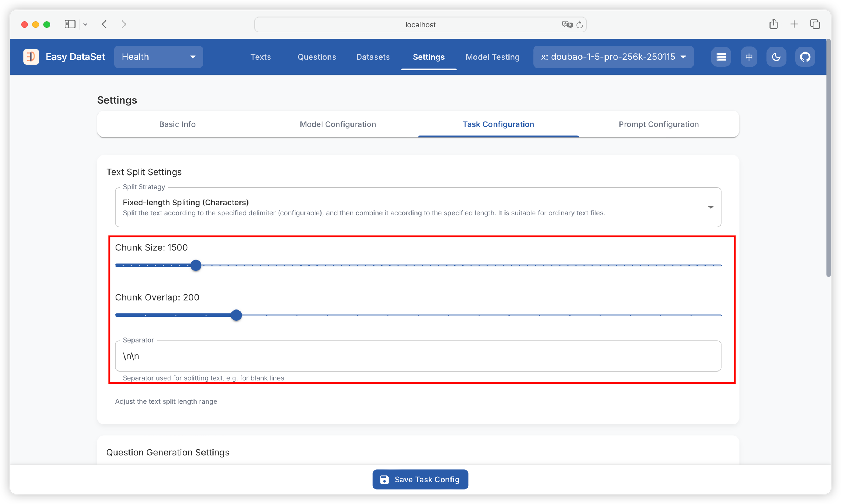Image resolution: width=841 pixels, height=504 pixels.
Task: Toggle dark mode moon icon
Action: pyautogui.click(x=776, y=57)
